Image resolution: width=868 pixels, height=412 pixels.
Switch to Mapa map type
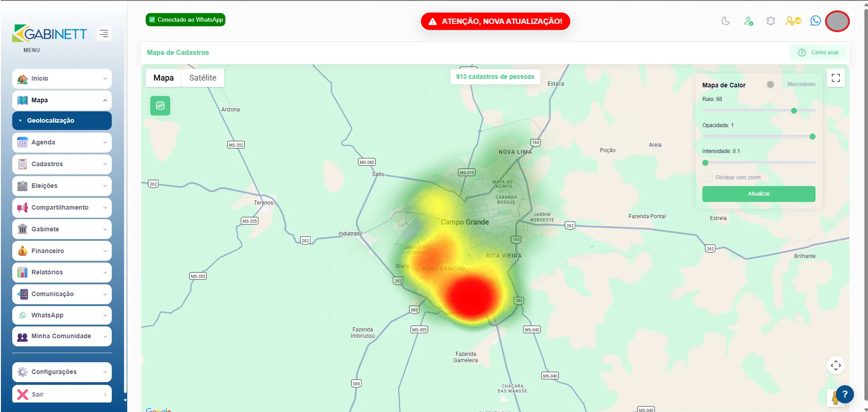[x=163, y=78]
